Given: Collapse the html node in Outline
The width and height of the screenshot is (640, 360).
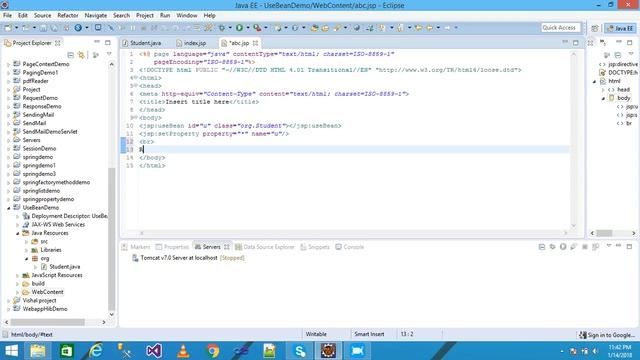Looking at the screenshot, I should pos(594,82).
